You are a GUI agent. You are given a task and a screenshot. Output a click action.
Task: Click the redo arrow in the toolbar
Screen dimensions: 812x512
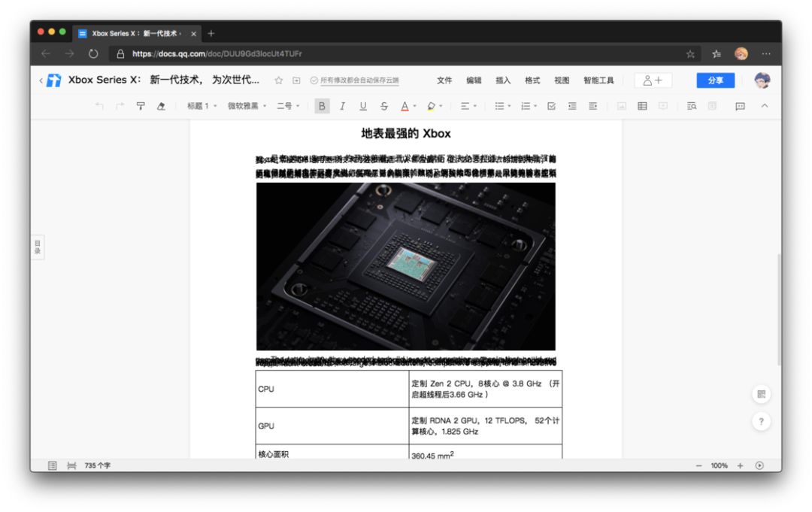pos(120,106)
